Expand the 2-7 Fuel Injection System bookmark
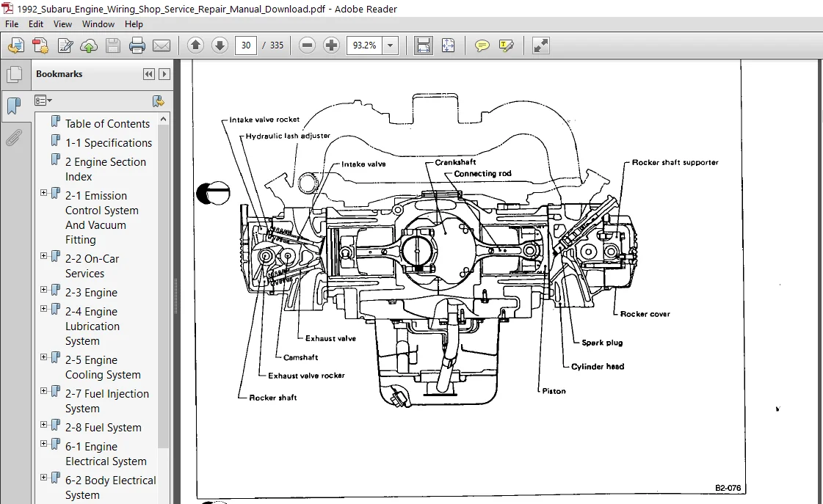Viewport: 823px width, 504px height. tap(44, 391)
